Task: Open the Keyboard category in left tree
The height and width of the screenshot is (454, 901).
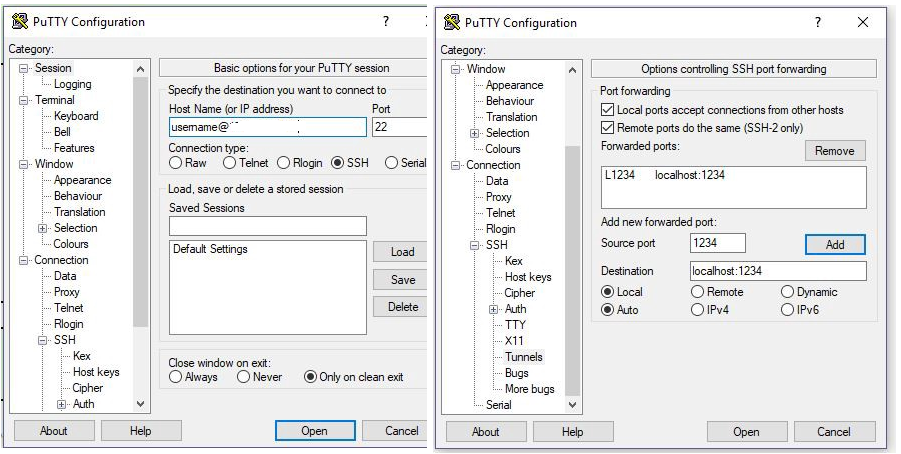Action: click(76, 116)
